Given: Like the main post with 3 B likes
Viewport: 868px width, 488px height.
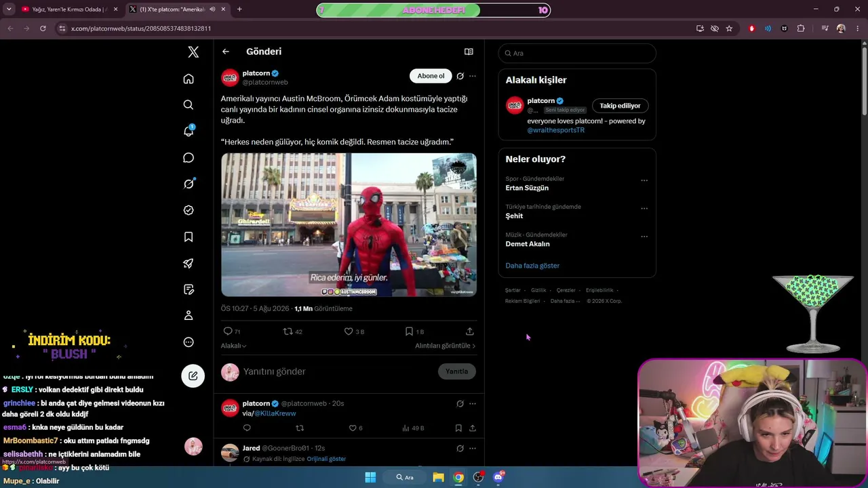Looking at the screenshot, I should [354, 331].
